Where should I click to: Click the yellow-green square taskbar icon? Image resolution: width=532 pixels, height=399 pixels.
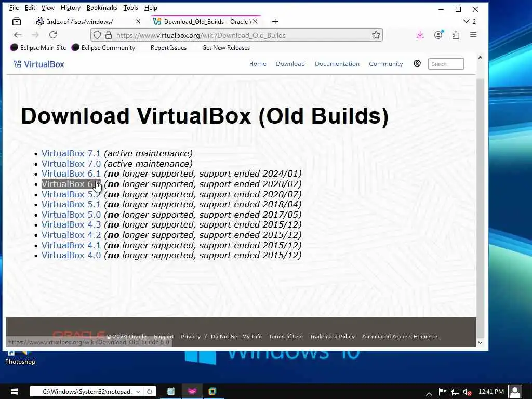pos(212,392)
